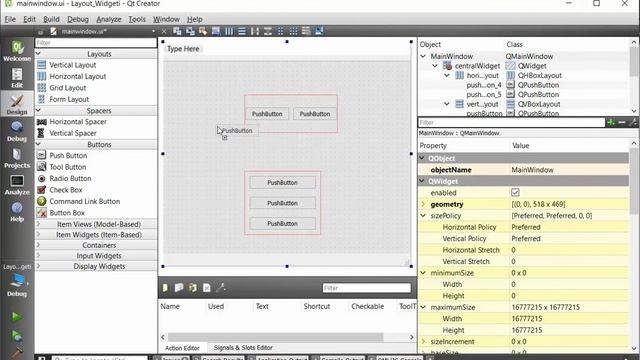The height and width of the screenshot is (360, 640).
Task: Click Lay Out Horizontally toolbar icon
Action: (229, 31)
